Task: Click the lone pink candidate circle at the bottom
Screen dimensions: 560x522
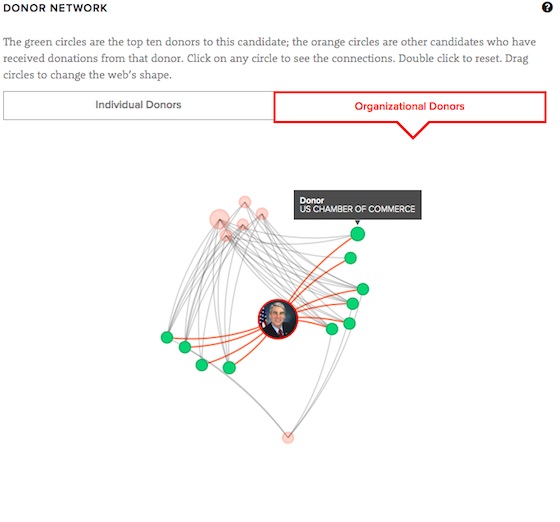Action: tap(288, 437)
